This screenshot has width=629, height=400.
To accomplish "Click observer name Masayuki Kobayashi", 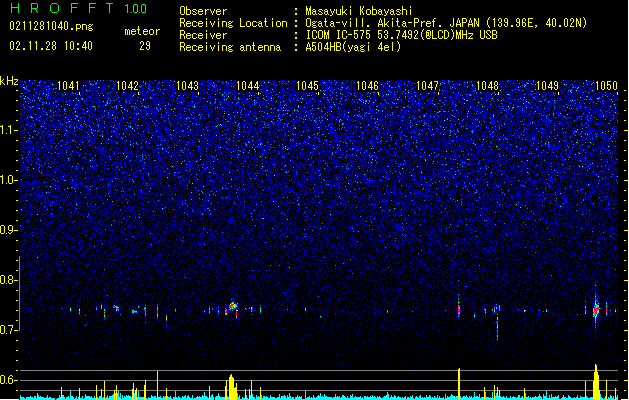I will (x=359, y=11).
